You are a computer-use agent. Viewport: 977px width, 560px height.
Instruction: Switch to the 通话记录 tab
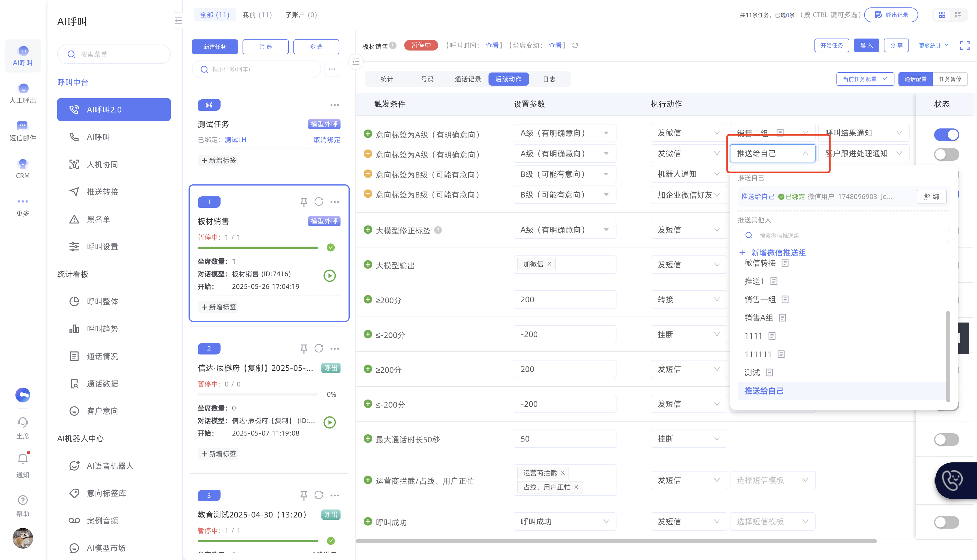tap(468, 79)
